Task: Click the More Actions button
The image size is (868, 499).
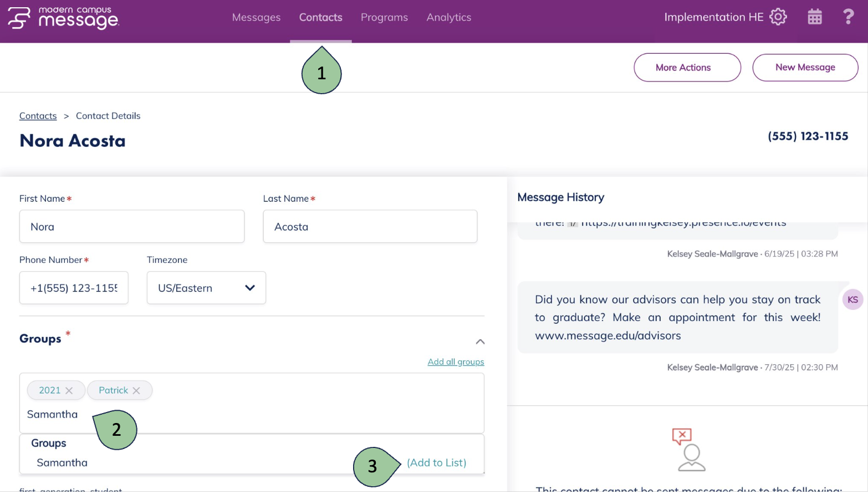Action: 687,68
